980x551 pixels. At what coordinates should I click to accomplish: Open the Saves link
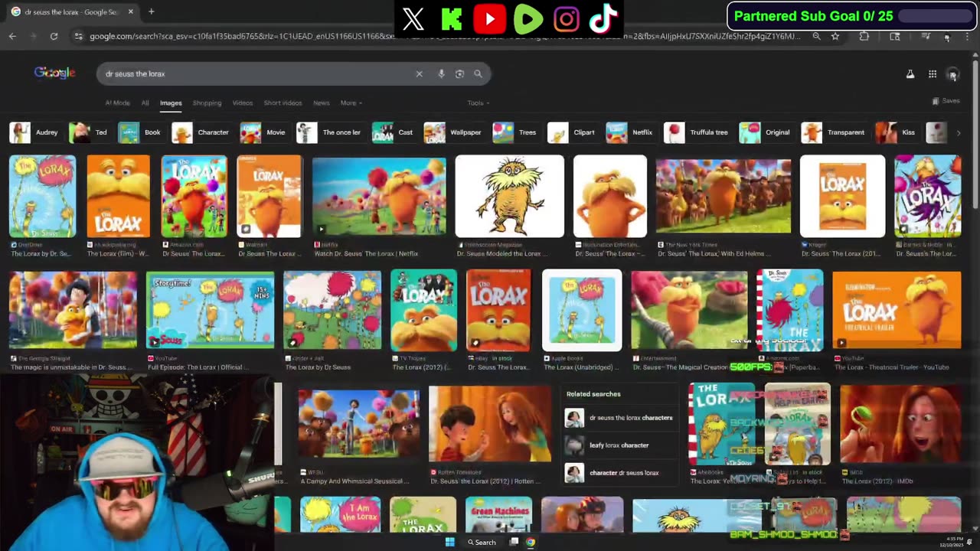coord(946,101)
